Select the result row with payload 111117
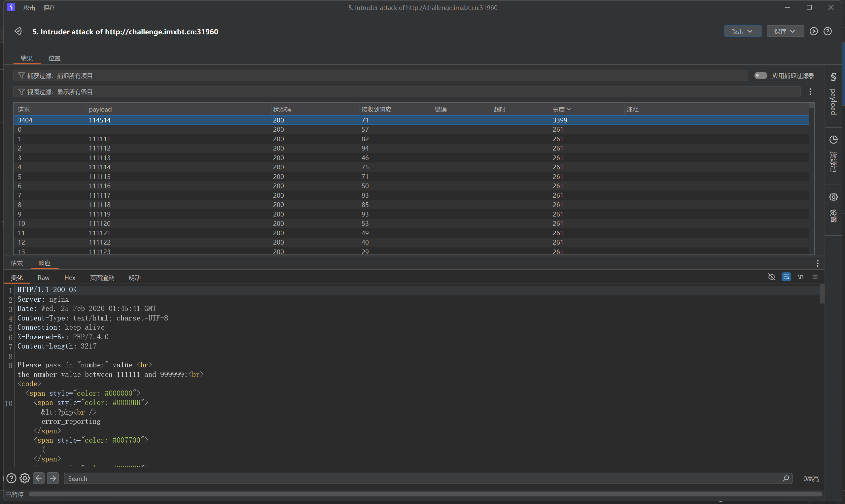This screenshot has height=504, width=845. tap(99, 195)
